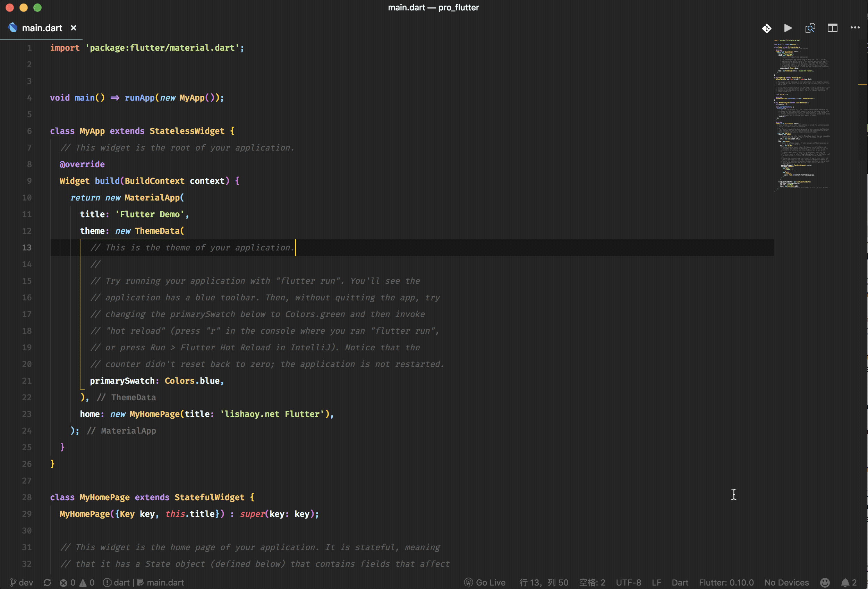Image resolution: width=868 pixels, height=589 pixels.
Task: Click the synchronize changes icon in status bar
Action: pos(47,582)
